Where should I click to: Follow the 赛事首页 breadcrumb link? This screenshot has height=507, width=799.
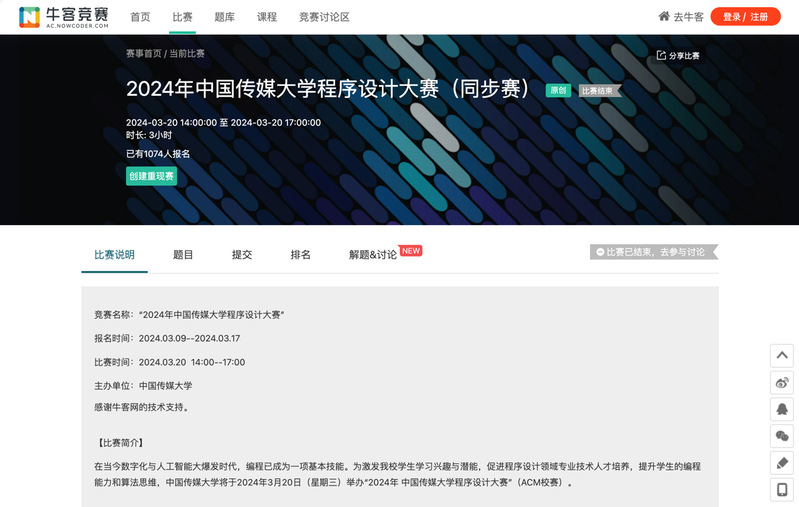(x=144, y=54)
